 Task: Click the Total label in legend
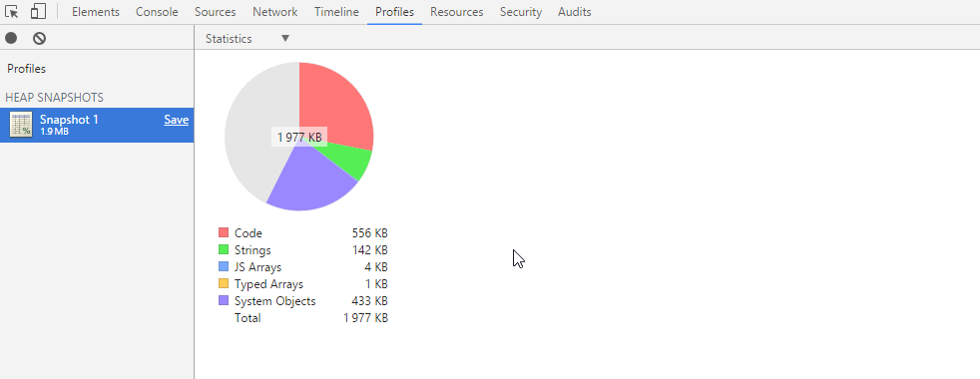(247, 318)
